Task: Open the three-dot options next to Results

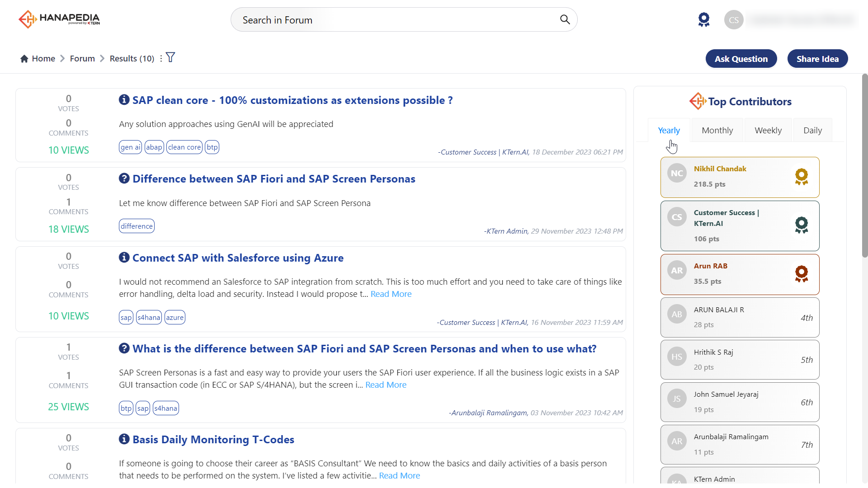Action: click(161, 59)
